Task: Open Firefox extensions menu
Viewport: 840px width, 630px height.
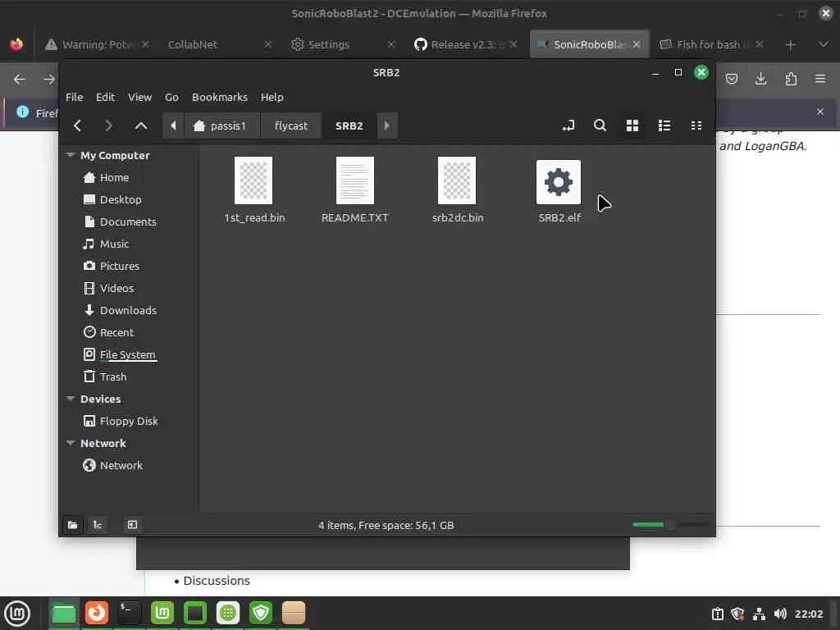Action: click(791, 80)
